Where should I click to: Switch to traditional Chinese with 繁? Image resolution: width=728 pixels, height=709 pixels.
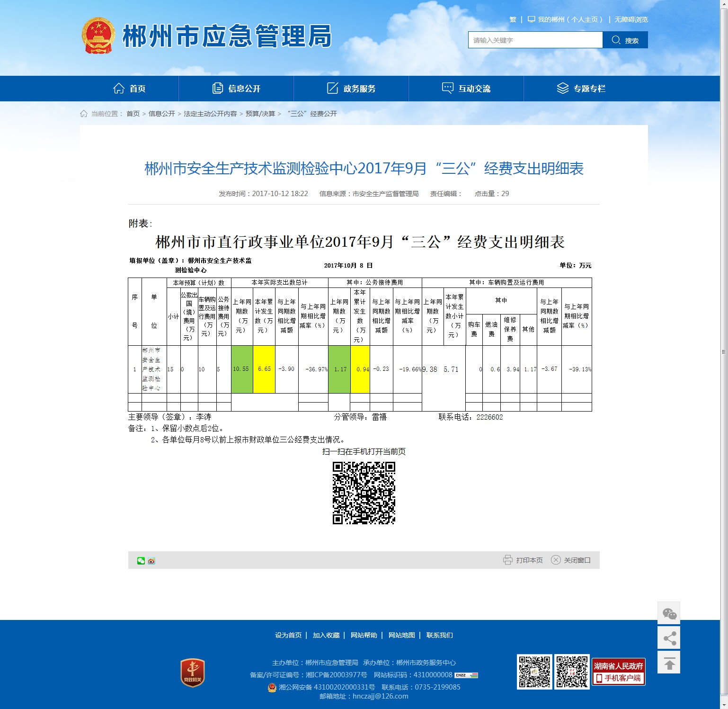513,19
